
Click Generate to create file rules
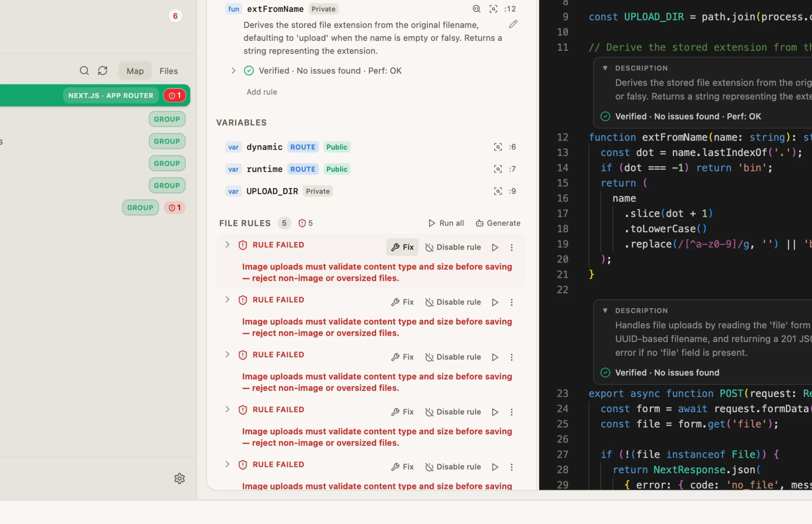pos(498,223)
